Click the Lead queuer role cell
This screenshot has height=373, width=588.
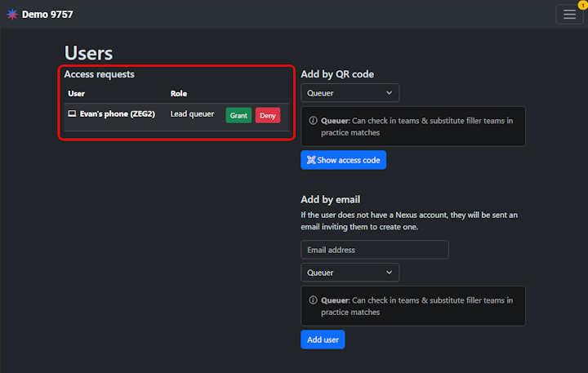[x=192, y=114]
